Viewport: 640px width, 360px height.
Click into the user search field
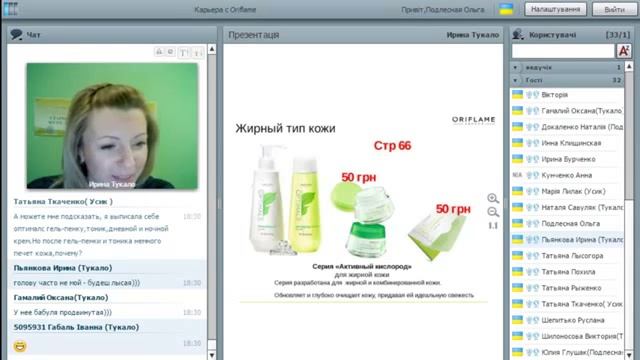pos(563,51)
